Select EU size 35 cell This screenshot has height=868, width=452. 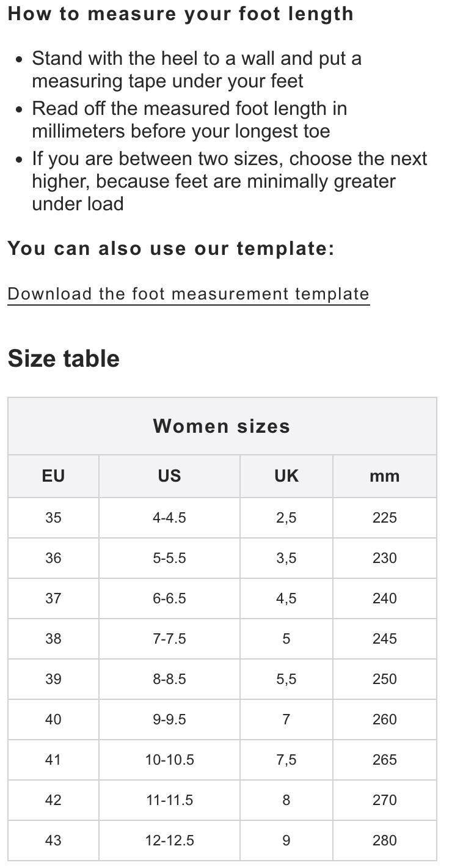pyautogui.click(x=53, y=518)
